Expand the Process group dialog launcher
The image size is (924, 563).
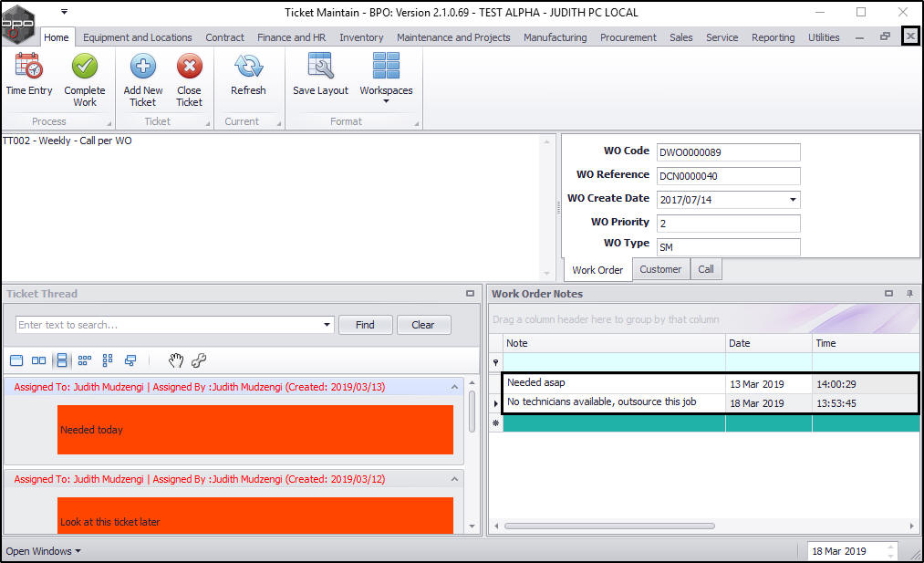[x=109, y=124]
